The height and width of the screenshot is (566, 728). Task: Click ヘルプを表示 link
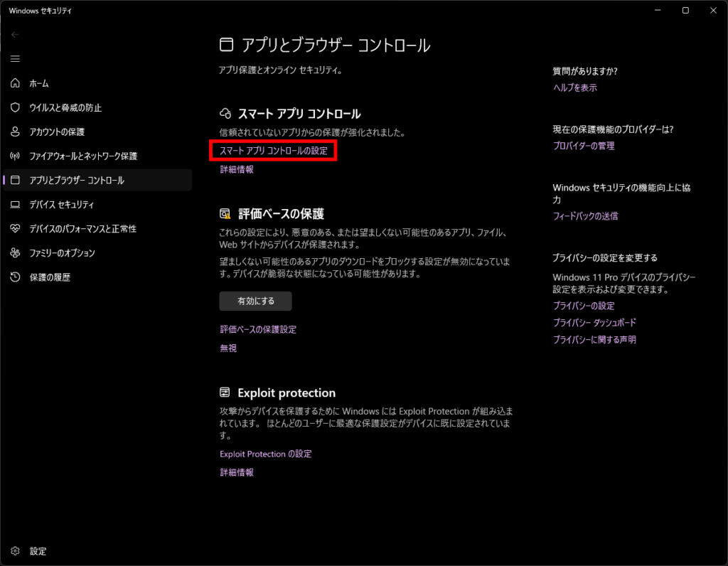pos(574,87)
